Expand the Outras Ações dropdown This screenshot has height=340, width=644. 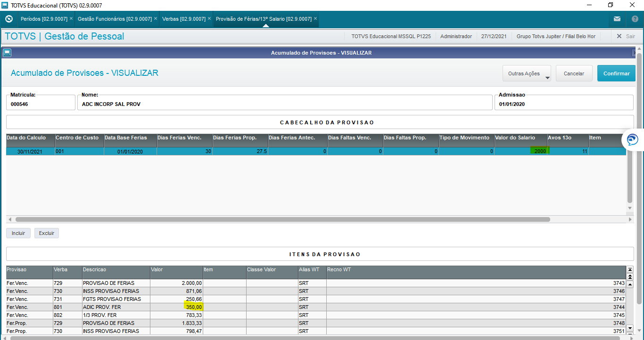(527, 73)
